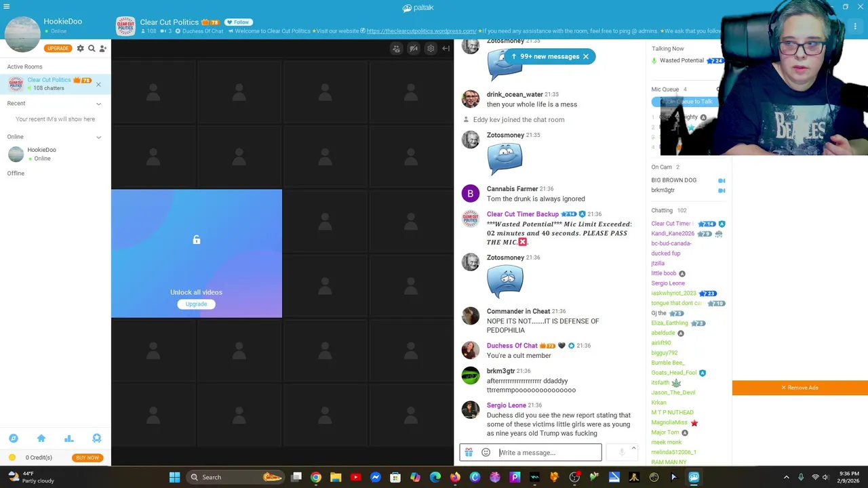868x488 pixels.
Task: Click the Join Queue to Talk button
Action: (x=688, y=102)
